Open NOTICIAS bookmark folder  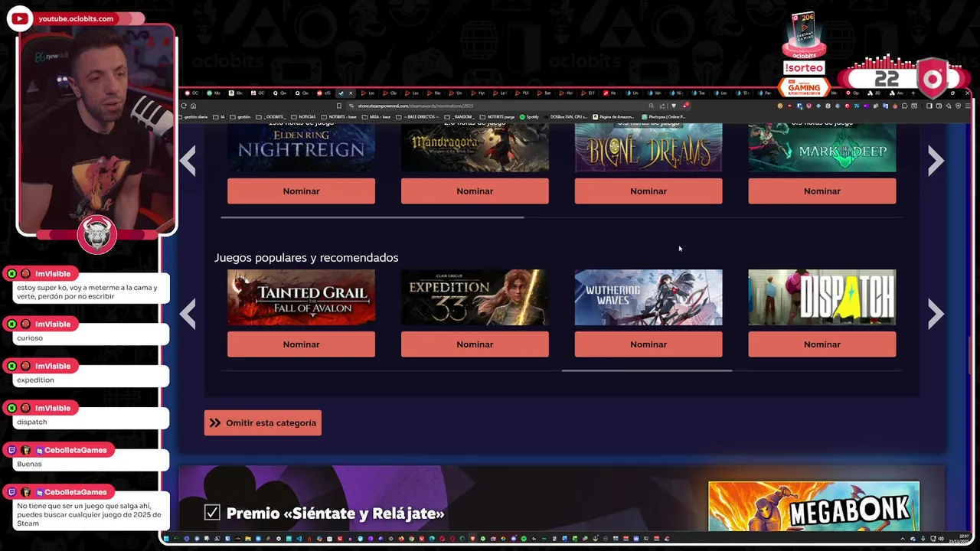(303, 117)
